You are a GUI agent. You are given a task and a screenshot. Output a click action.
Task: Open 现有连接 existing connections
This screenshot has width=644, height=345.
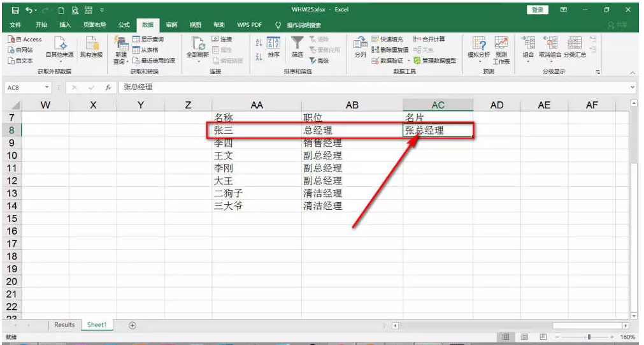(92, 47)
